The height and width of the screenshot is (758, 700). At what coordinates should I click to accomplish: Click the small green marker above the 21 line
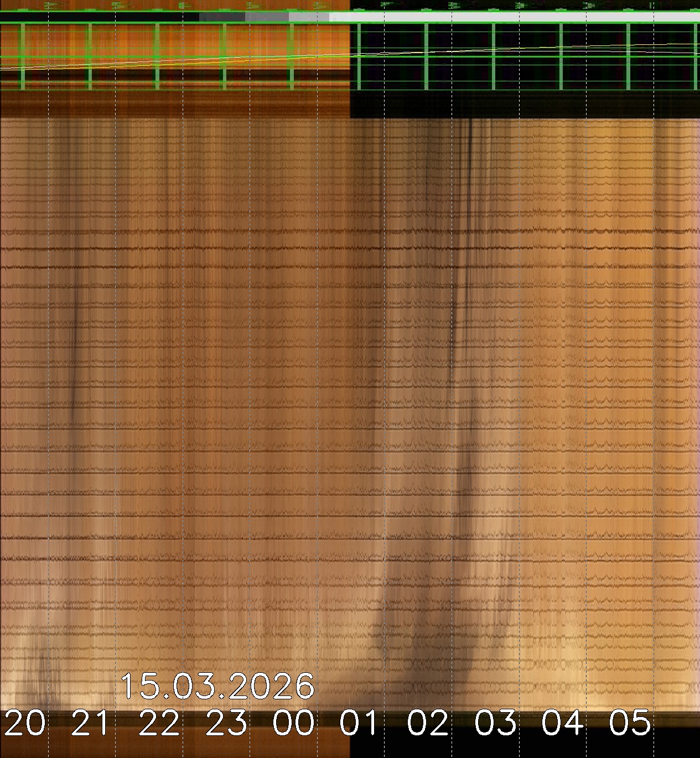(117, 6)
